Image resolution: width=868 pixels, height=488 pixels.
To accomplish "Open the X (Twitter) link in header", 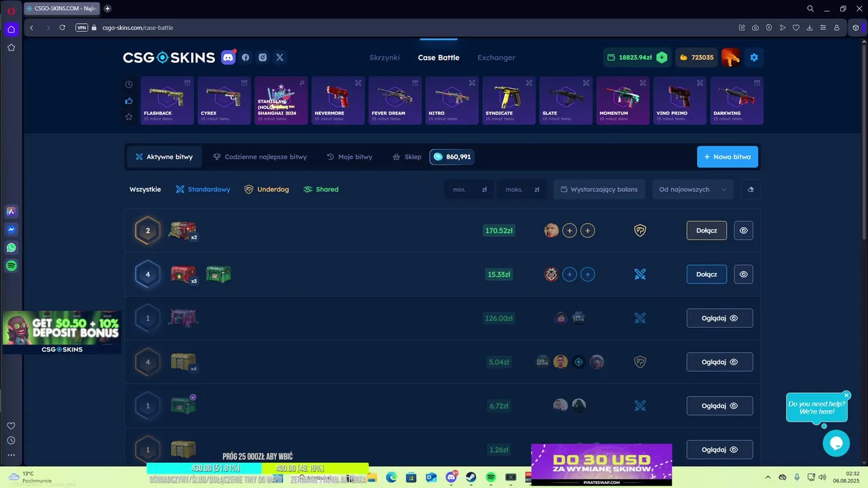I will click(x=279, y=58).
